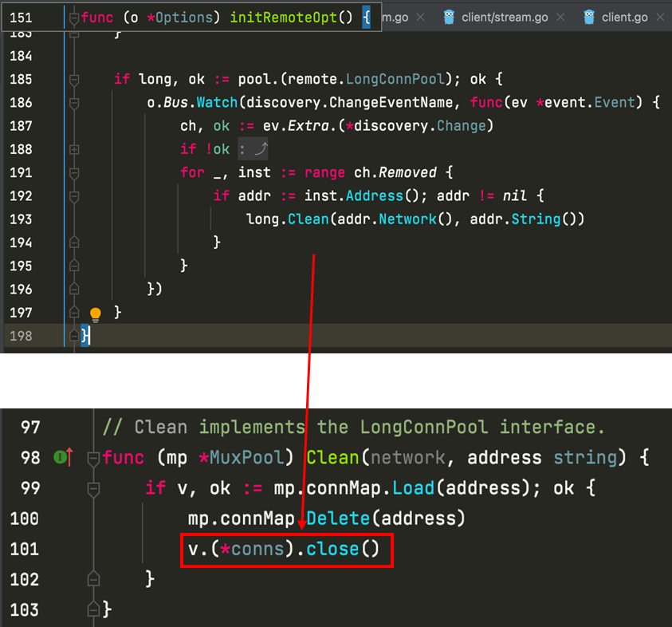Fold the if addr block at line 192

(x=74, y=195)
